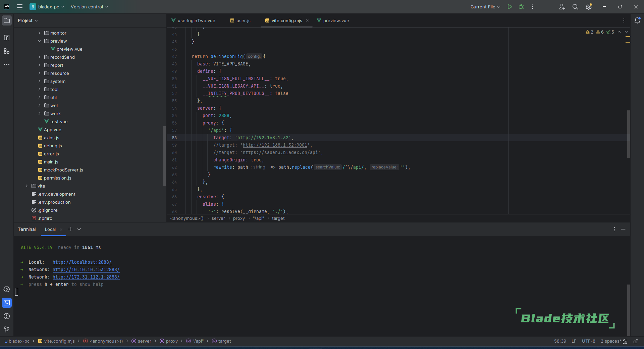
Task: Open the terminal shell type dropdown arrow
Action: click(x=79, y=229)
